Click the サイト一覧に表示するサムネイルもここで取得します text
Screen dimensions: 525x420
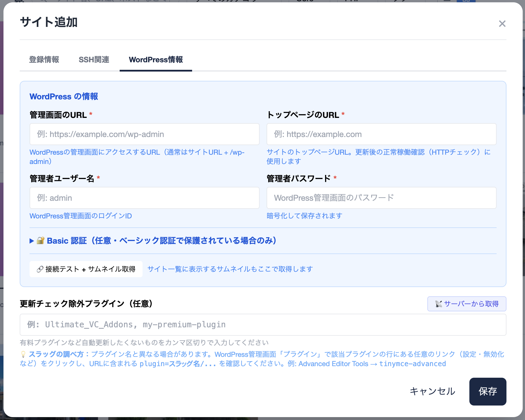(230, 269)
